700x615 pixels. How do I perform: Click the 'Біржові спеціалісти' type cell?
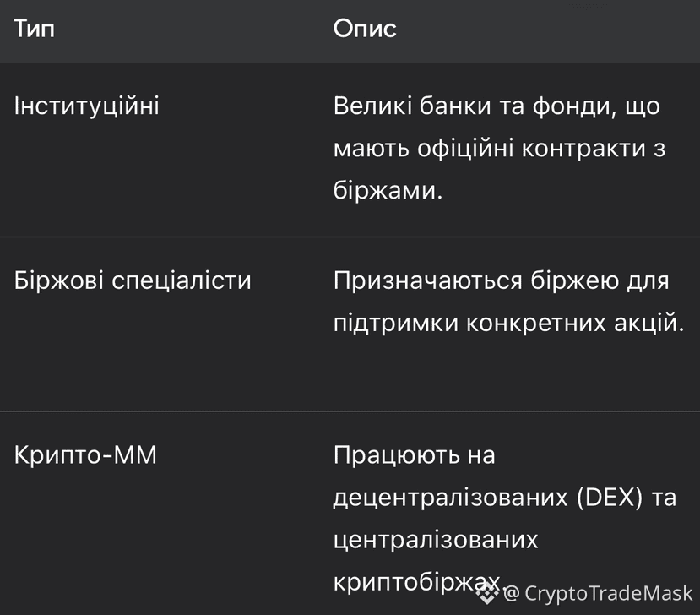tap(133, 281)
